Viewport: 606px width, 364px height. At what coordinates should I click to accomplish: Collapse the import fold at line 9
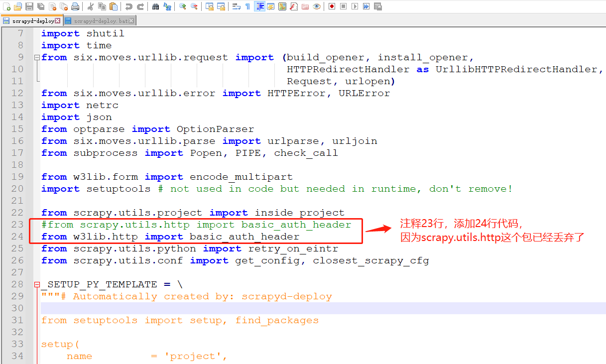[36, 57]
